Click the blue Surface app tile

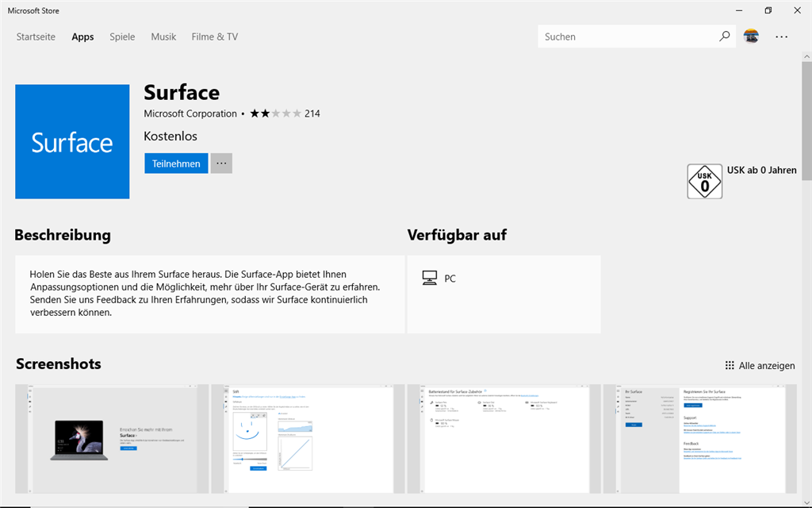tap(72, 141)
